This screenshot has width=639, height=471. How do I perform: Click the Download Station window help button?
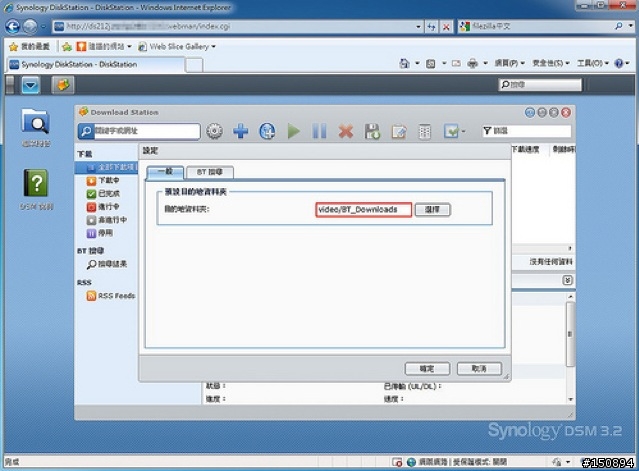529,112
